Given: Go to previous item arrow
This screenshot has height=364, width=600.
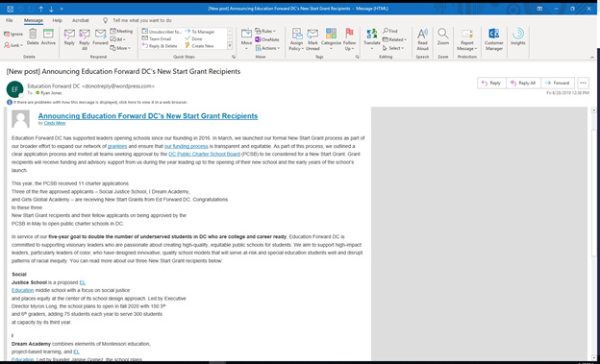Looking at the screenshot, I should coord(41,9).
